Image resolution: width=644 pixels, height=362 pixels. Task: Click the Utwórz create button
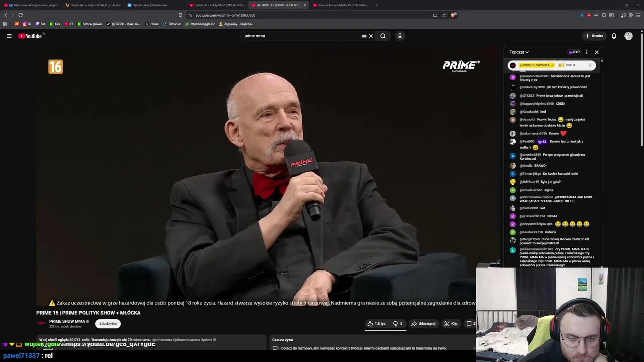[594, 36]
